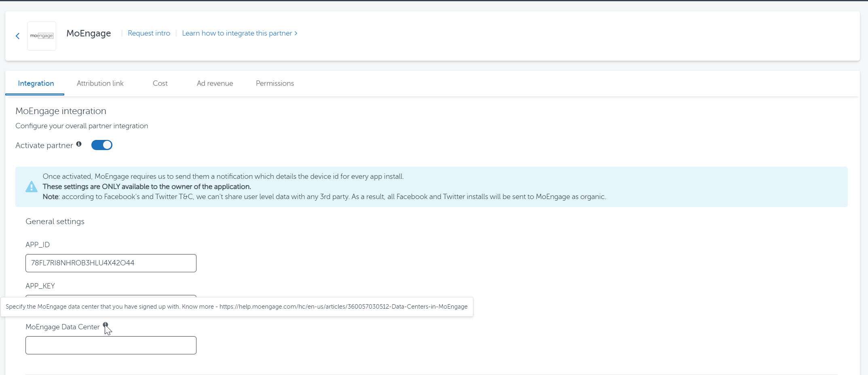Image resolution: width=868 pixels, height=375 pixels.
Task: Click into the APP_ID input field
Action: [x=111, y=263]
